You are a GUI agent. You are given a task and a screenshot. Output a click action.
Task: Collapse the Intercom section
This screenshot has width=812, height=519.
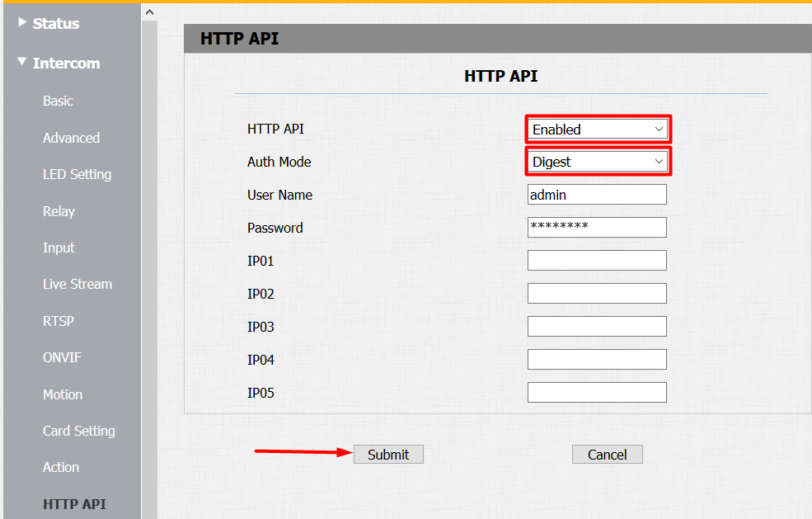pyautogui.click(x=66, y=63)
